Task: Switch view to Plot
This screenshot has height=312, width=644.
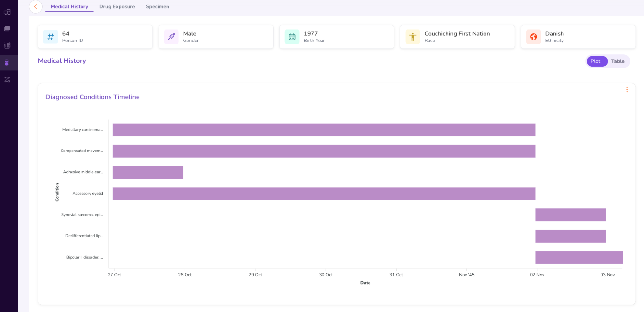Action: coord(595,61)
